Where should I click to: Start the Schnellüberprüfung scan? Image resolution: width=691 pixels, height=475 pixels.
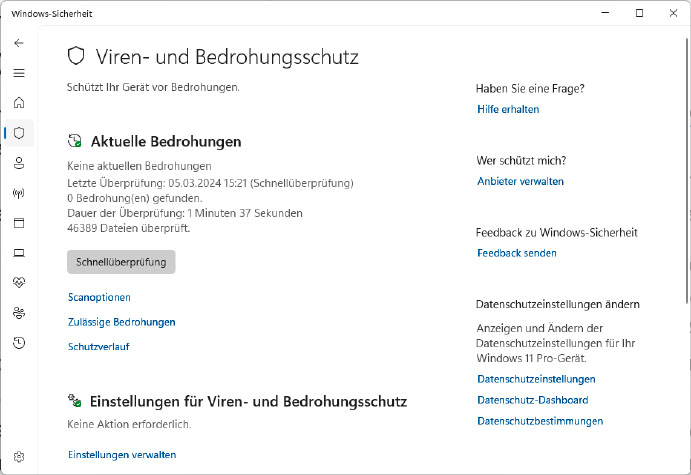(121, 262)
